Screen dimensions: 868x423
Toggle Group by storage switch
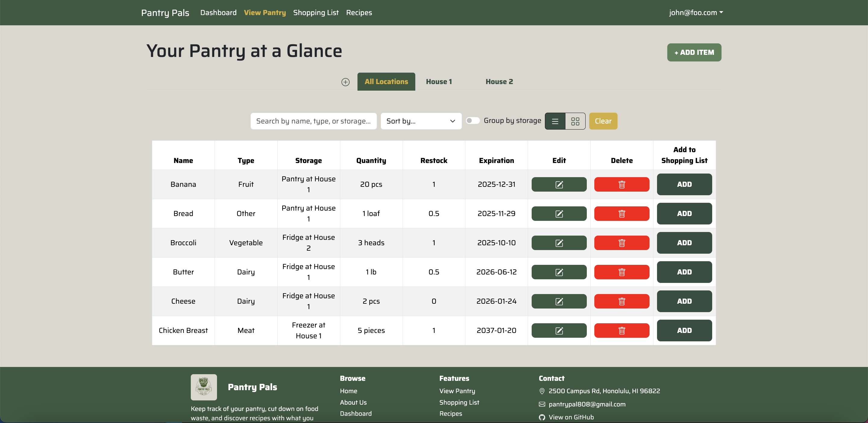[x=472, y=121]
